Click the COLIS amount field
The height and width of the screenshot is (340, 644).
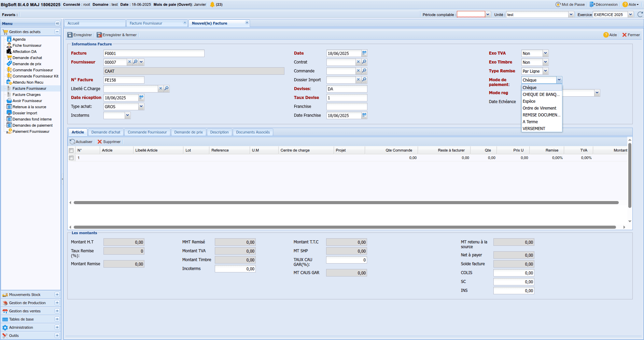click(514, 273)
